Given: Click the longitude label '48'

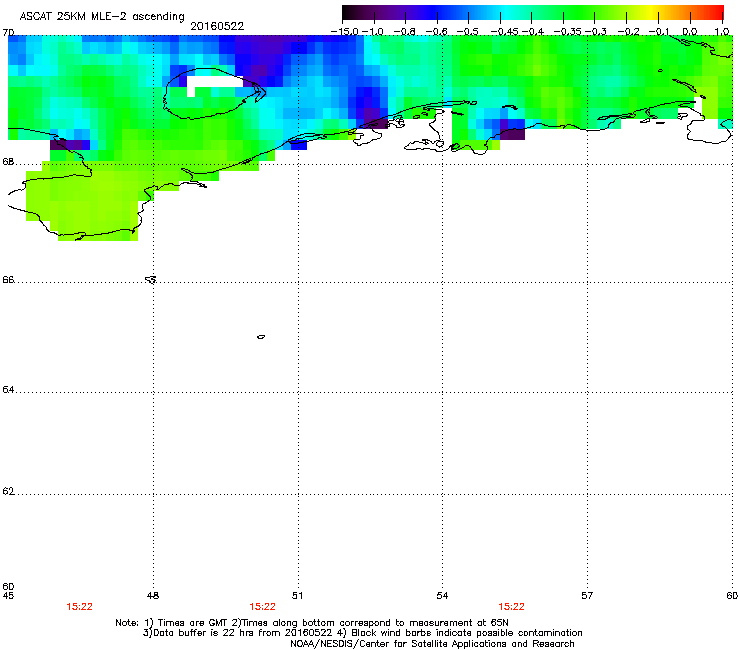Looking at the screenshot, I should click(x=153, y=596).
